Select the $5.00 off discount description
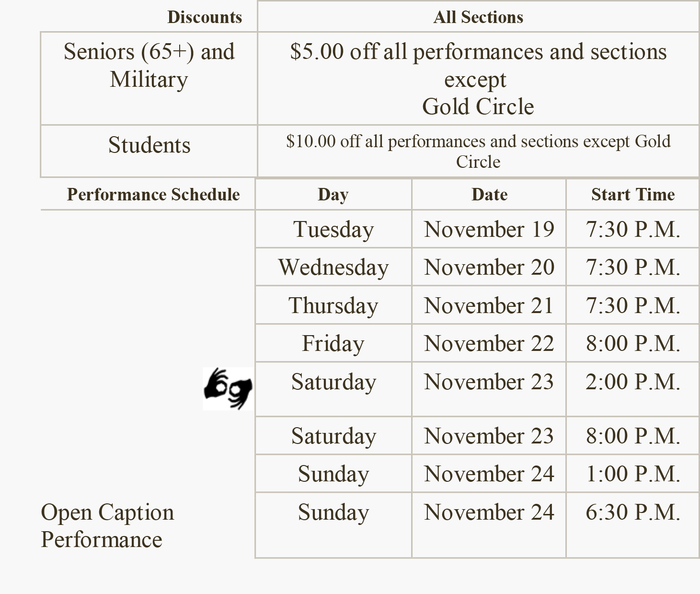 pos(478,79)
